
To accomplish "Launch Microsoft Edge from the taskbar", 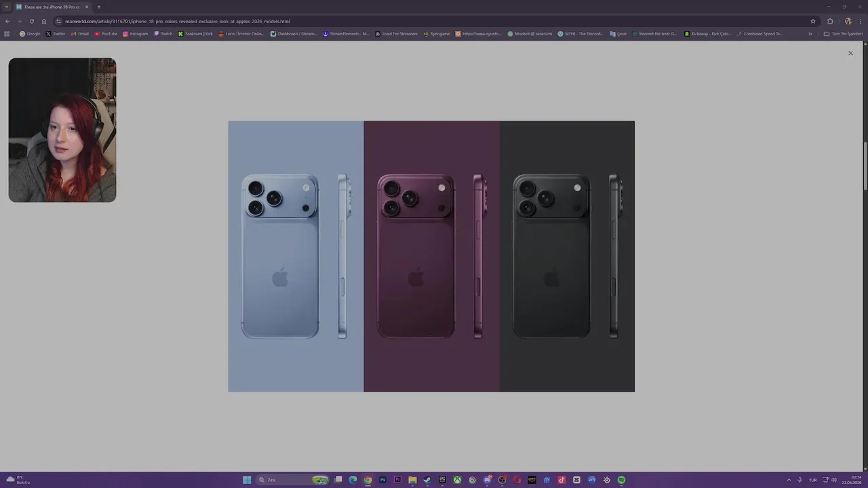I will pyautogui.click(x=353, y=480).
